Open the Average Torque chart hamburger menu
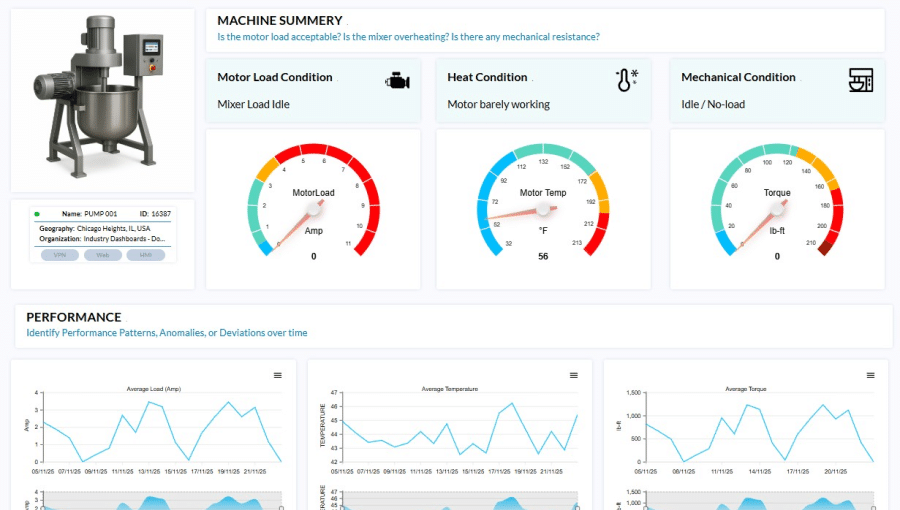This screenshot has height=510, width=900. tap(869, 375)
